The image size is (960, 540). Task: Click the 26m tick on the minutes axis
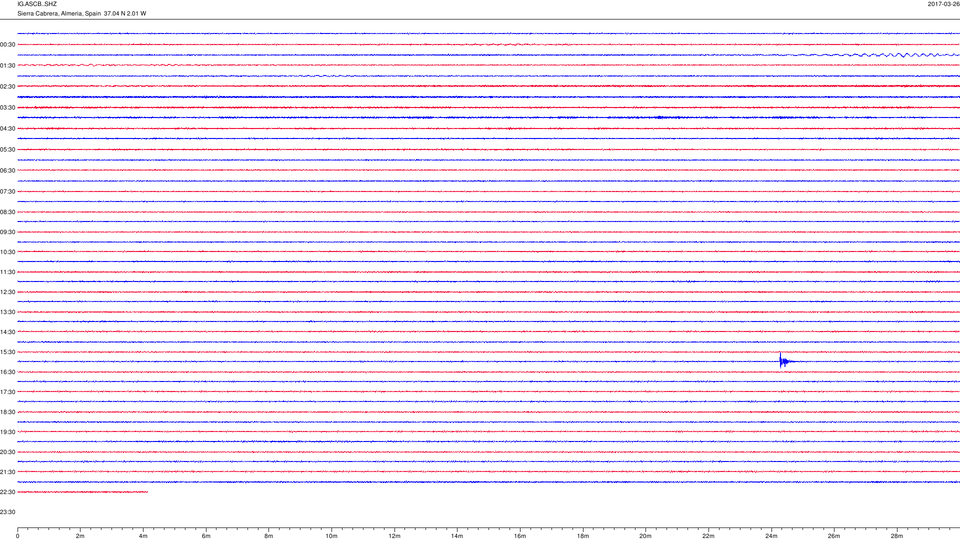(x=834, y=536)
